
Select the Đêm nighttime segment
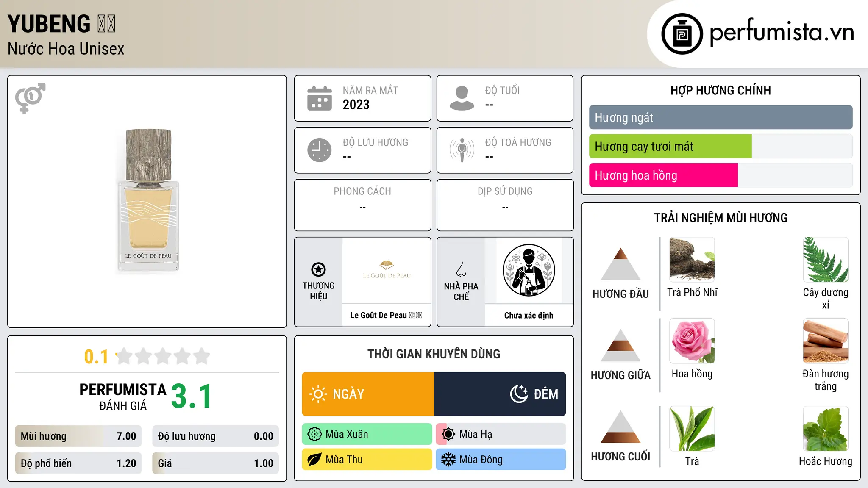coord(500,394)
